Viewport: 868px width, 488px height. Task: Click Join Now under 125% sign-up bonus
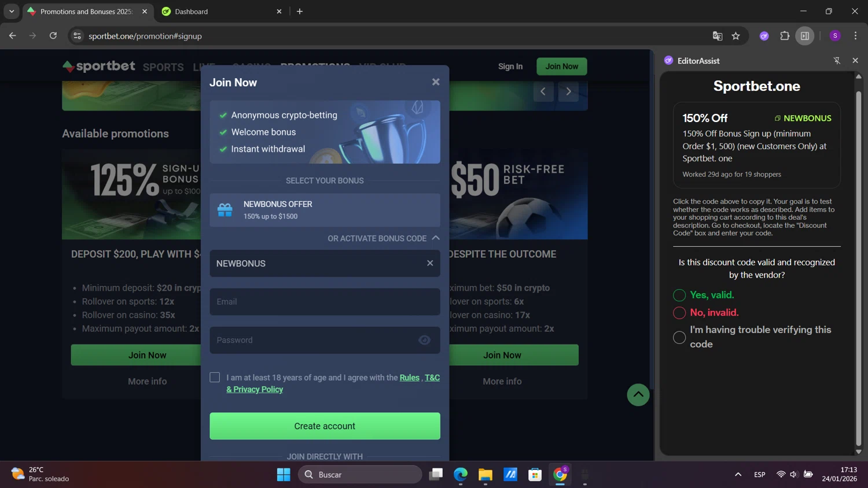click(136, 355)
